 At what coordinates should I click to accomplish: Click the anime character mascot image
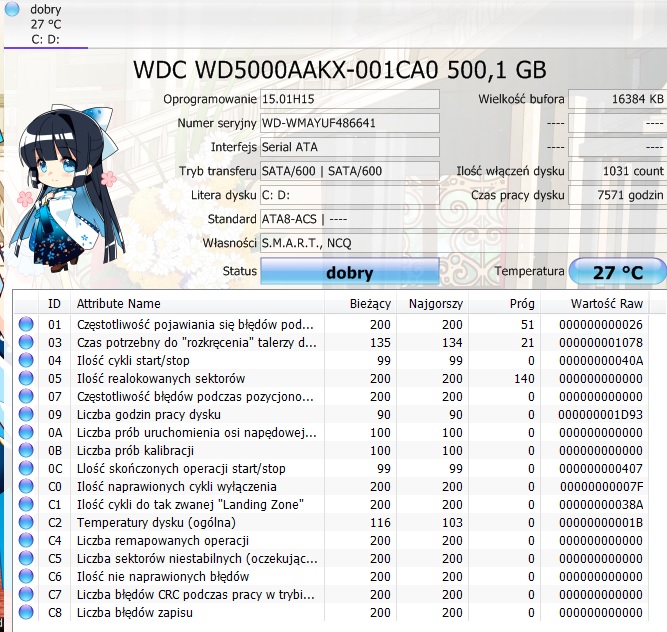[x=68, y=189]
